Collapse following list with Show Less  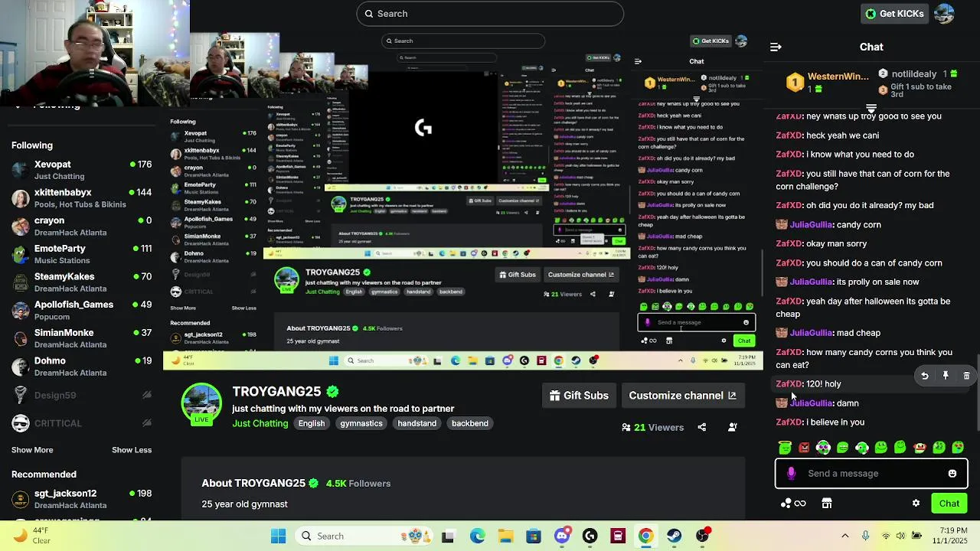pyautogui.click(x=132, y=450)
